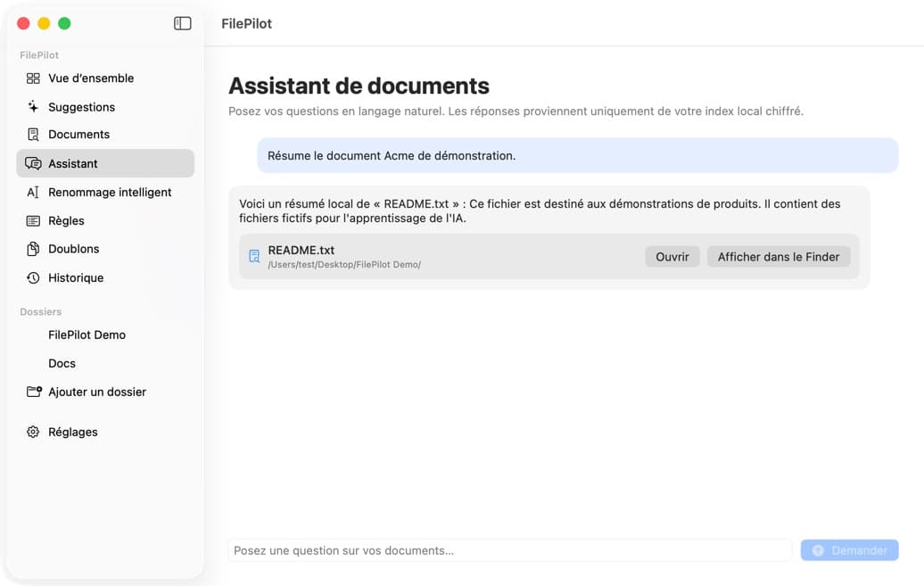Open the Vue d'ensemble section
The width and height of the screenshot is (924, 586).
coord(105,78)
